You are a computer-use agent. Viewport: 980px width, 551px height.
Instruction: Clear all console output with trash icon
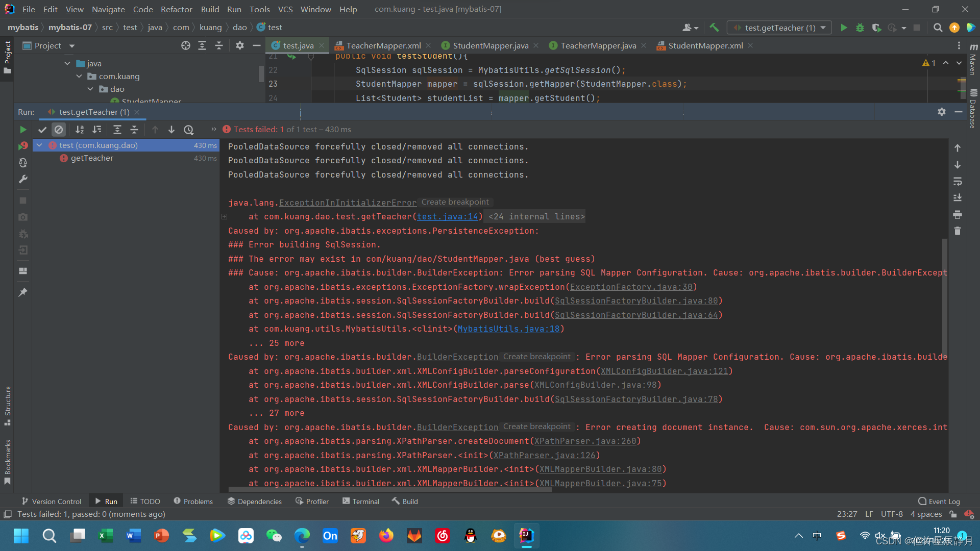[958, 231]
